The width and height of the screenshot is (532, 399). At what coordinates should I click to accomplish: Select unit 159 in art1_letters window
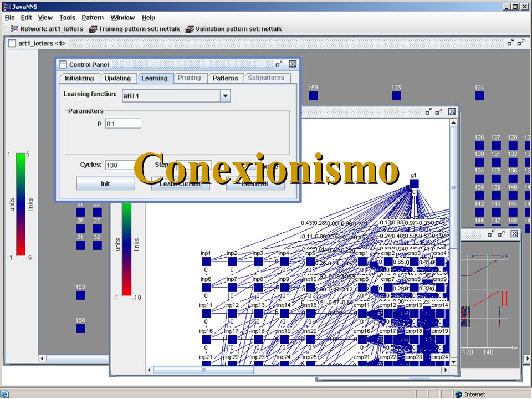coord(314,96)
